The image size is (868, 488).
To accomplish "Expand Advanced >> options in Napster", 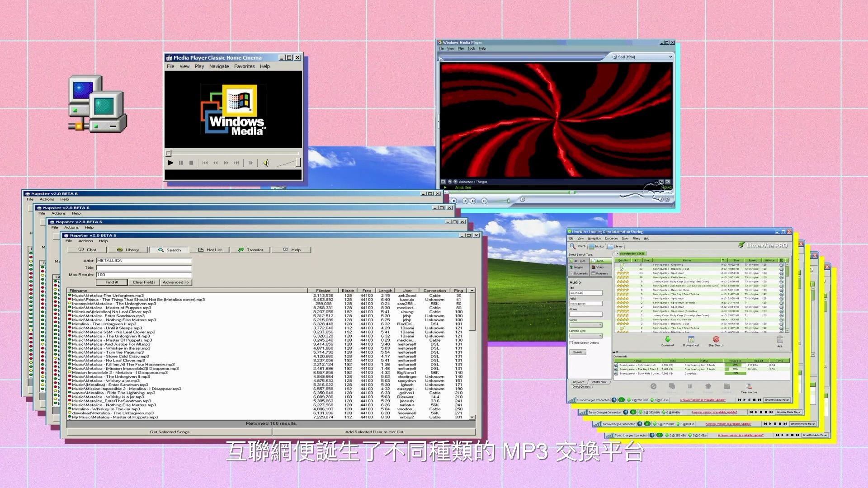I will point(176,282).
